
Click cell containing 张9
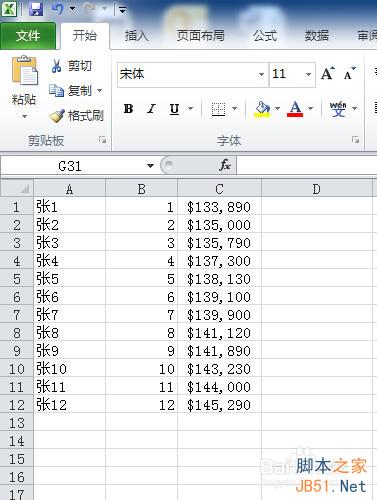pyautogui.click(x=69, y=351)
